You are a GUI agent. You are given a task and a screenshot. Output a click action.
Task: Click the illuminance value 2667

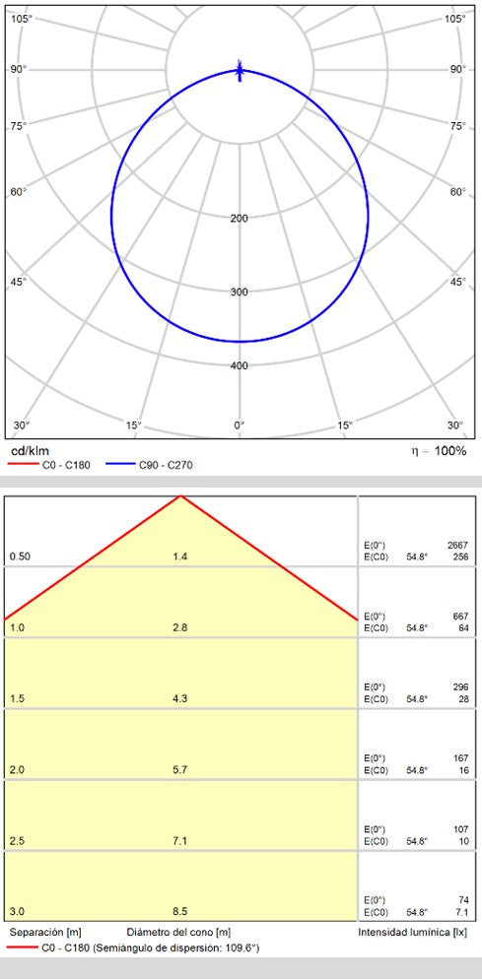coord(459,546)
